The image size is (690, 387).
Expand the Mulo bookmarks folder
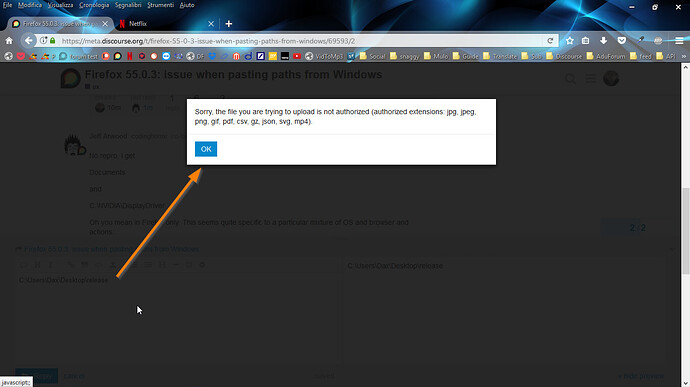(436, 56)
